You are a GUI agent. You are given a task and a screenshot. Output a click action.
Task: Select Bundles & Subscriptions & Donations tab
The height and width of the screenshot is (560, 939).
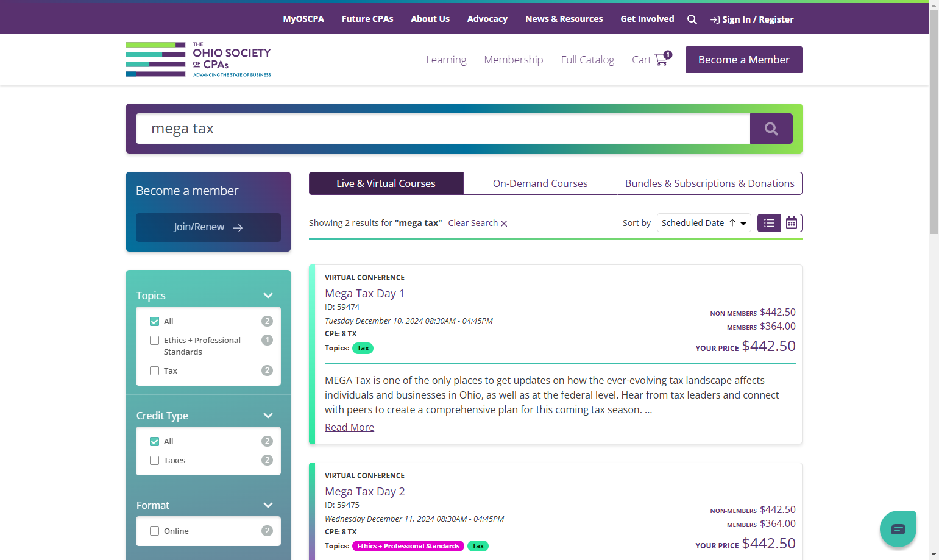[x=710, y=183]
